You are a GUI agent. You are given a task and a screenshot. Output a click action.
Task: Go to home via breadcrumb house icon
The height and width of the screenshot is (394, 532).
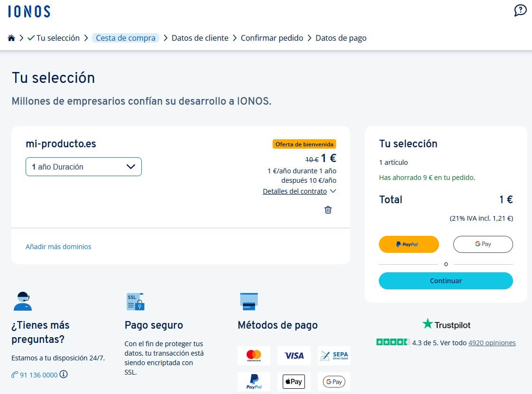[x=11, y=38]
